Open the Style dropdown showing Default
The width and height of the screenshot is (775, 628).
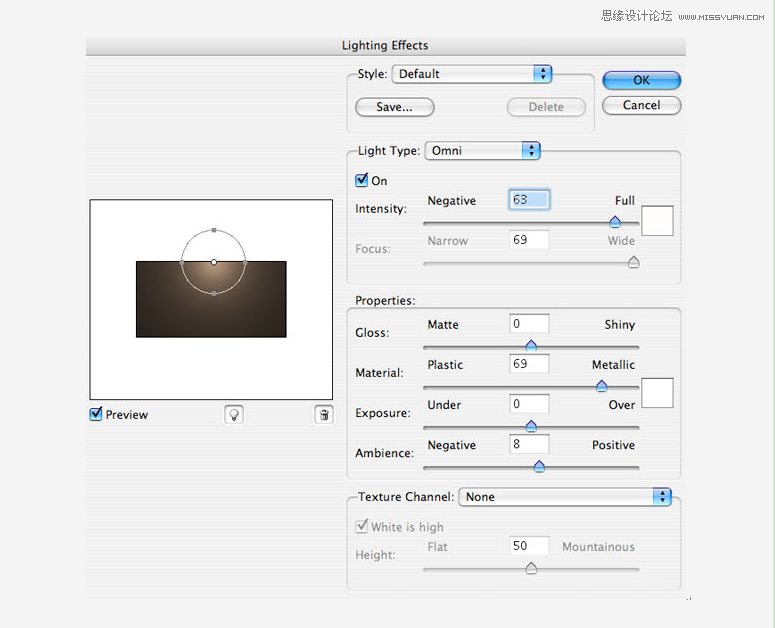472,74
